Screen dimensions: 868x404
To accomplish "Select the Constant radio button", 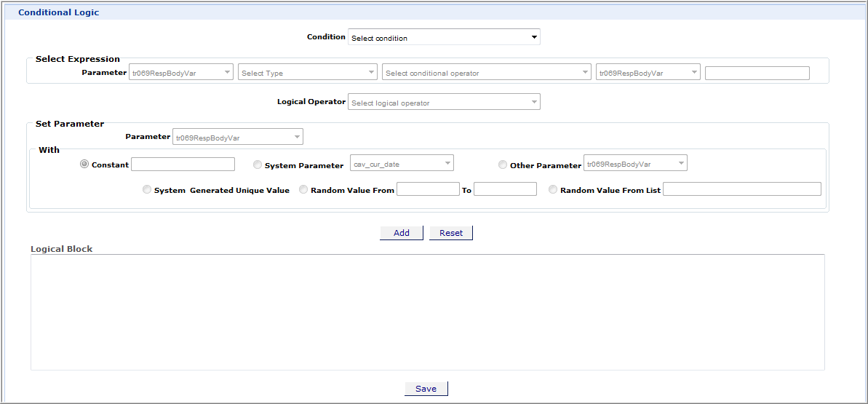I will click(84, 164).
